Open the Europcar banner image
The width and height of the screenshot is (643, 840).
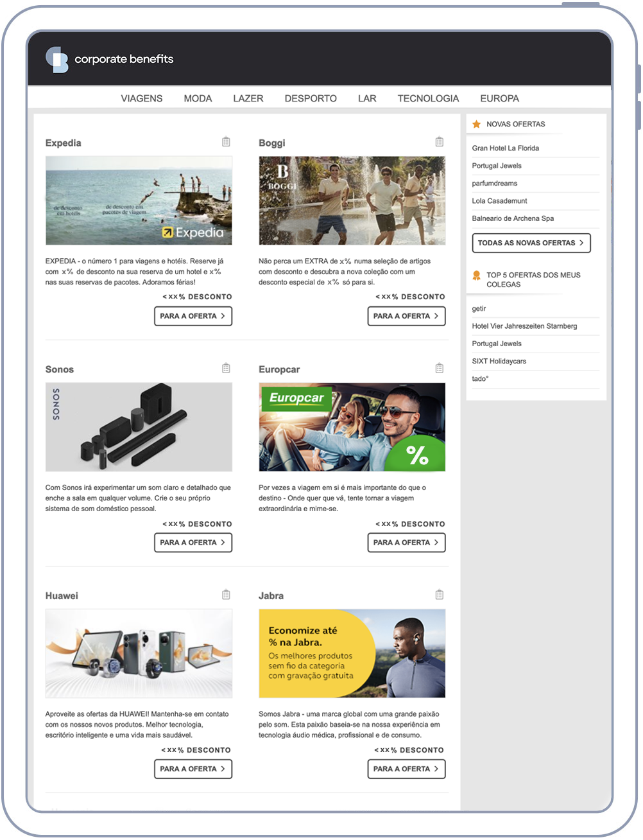[x=352, y=427]
